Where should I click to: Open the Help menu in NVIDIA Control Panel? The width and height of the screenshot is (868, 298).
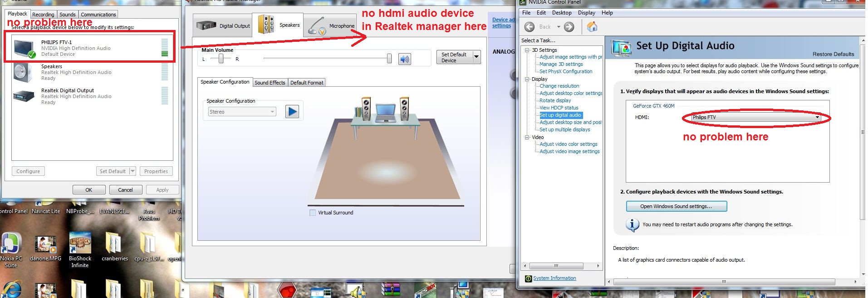tap(607, 13)
